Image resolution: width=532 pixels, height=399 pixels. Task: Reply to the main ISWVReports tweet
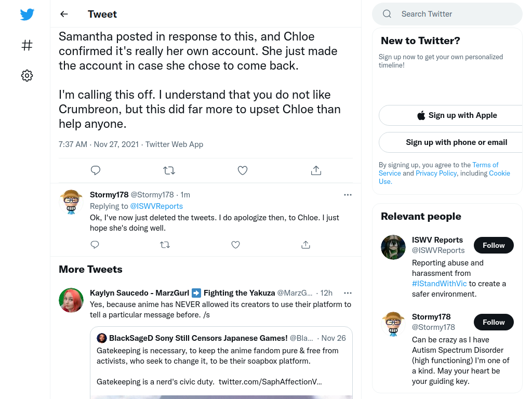[96, 170]
